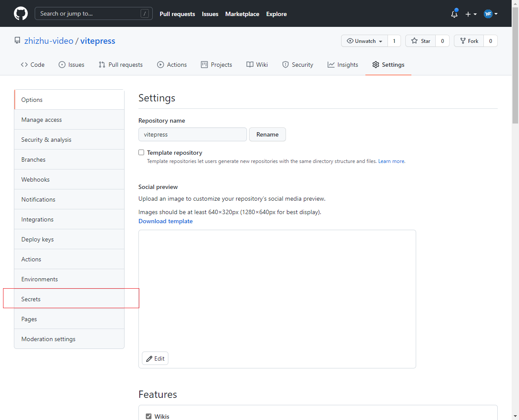Open Secrets settings
519x420 pixels.
(69, 299)
